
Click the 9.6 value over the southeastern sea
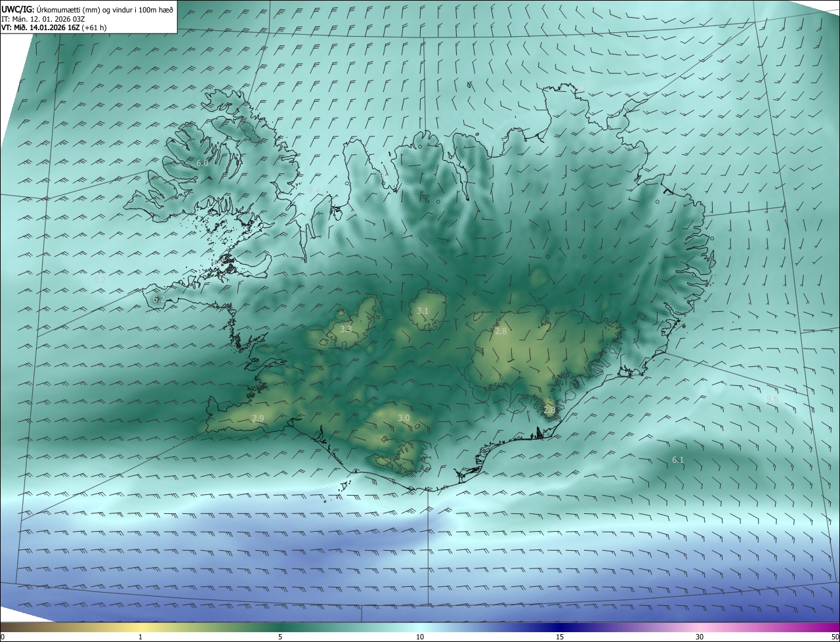click(x=772, y=398)
